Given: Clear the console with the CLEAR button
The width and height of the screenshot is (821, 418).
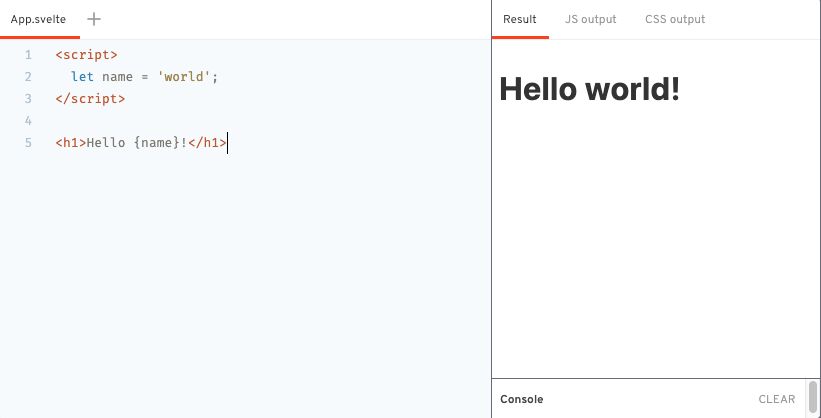Looking at the screenshot, I should click(777, 399).
